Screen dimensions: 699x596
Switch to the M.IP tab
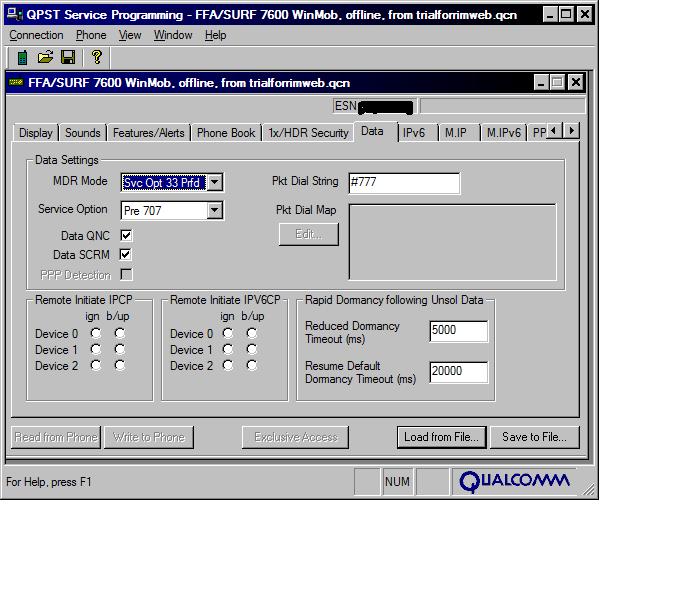click(x=458, y=133)
